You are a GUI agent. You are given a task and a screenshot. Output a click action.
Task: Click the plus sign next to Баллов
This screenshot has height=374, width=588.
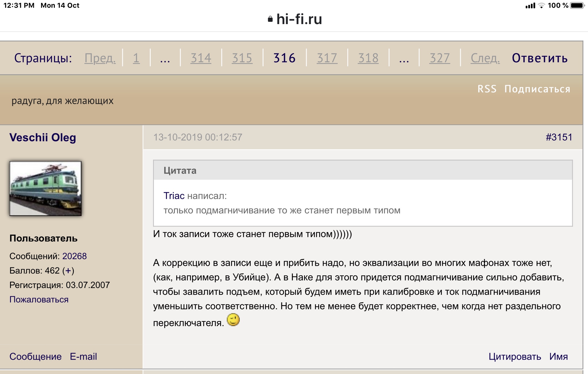point(68,270)
